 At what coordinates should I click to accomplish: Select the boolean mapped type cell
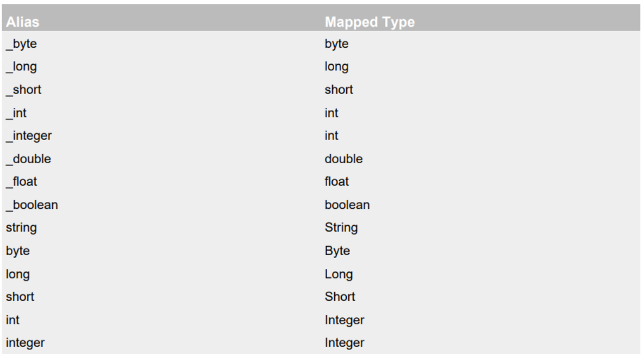point(347,205)
